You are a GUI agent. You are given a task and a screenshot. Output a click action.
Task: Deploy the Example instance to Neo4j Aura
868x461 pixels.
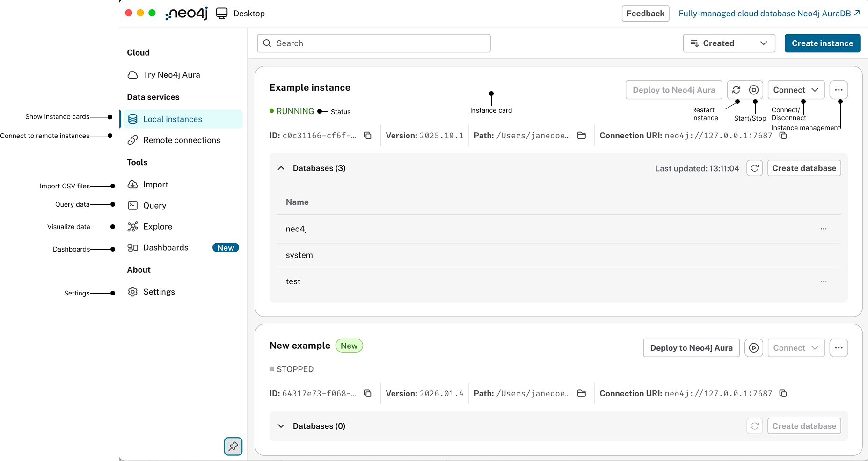coord(674,90)
